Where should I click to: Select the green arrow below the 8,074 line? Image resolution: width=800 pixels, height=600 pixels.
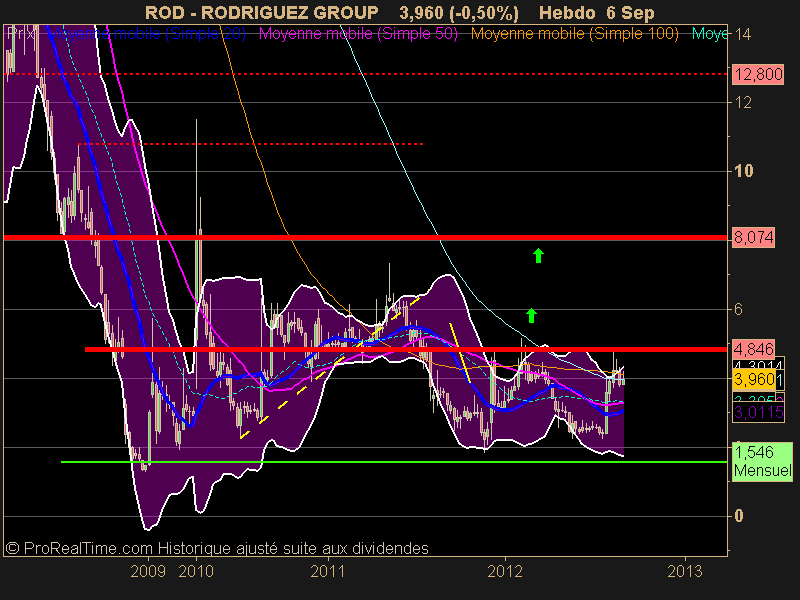click(x=538, y=255)
